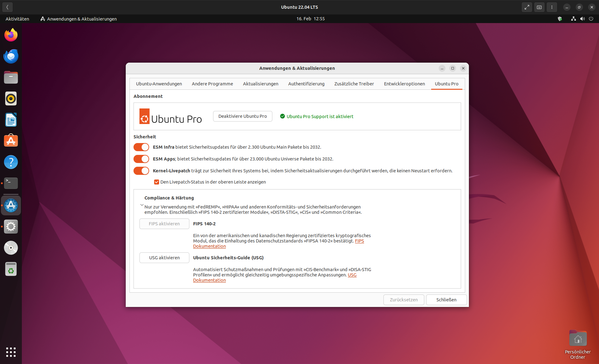Uncheck Livepatch status in top bar
This screenshot has width=599, height=364.
coord(157,182)
